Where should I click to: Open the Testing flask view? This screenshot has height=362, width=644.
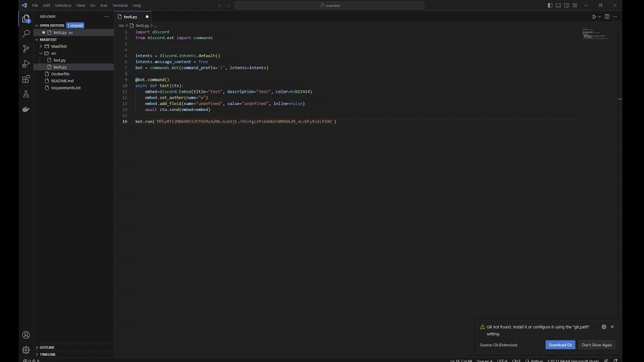click(26, 94)
